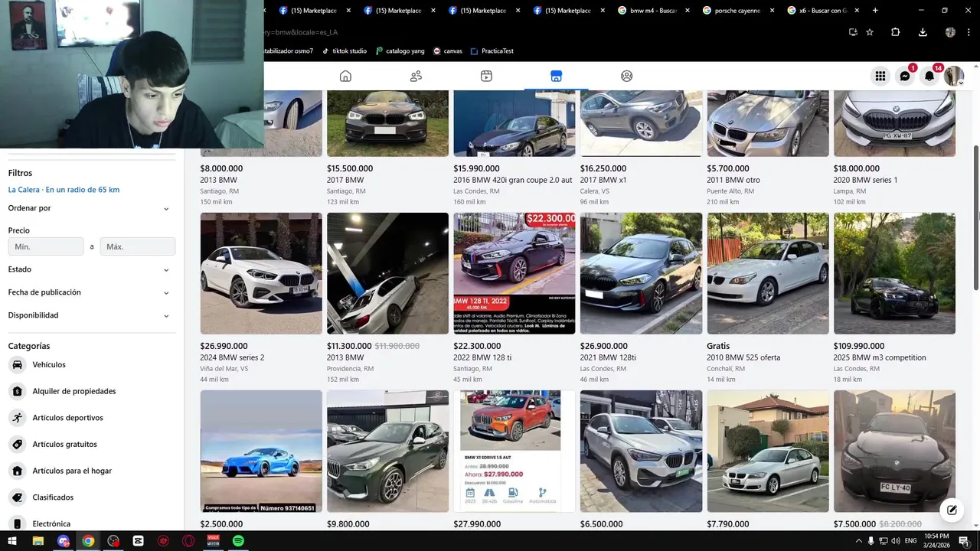Open the 2022 BMW 128 ti listing photo
This screenshot has width=980, height=551.
click(514, 273)
